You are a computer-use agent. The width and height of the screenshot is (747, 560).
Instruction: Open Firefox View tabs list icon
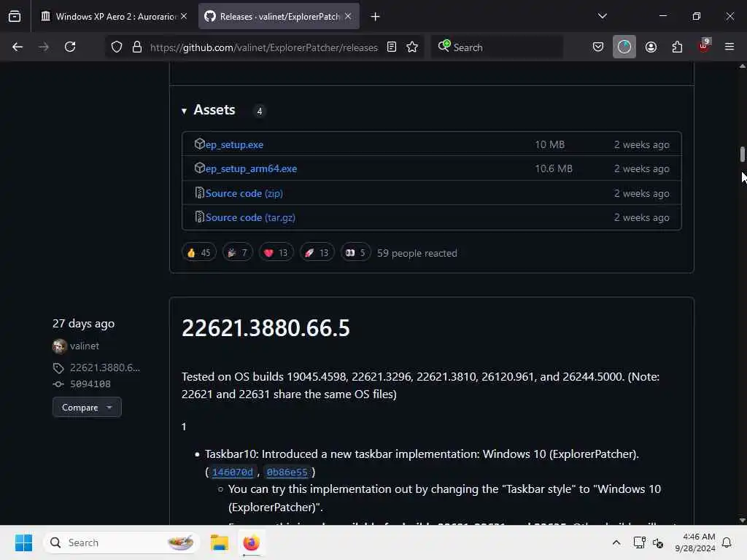(x=15, y=17)
